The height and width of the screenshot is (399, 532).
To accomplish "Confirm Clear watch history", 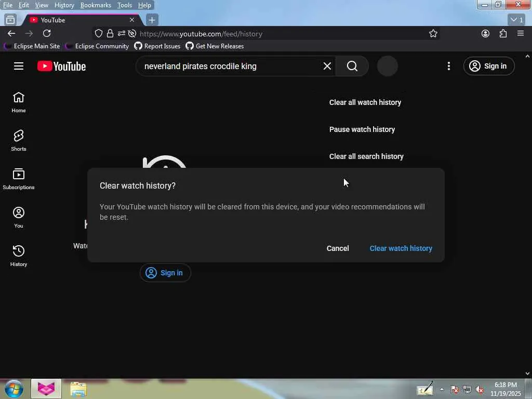I will pos(401,248).
